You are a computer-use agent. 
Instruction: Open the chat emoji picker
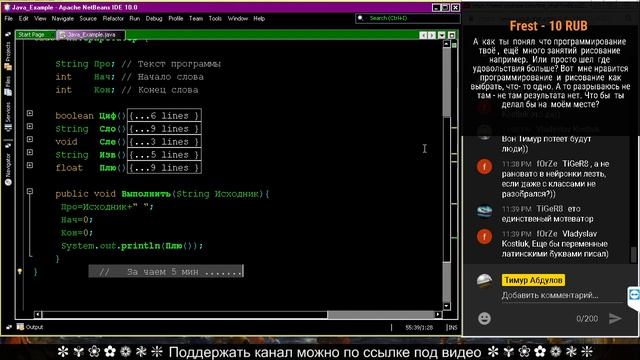click(x=484, y=318)
